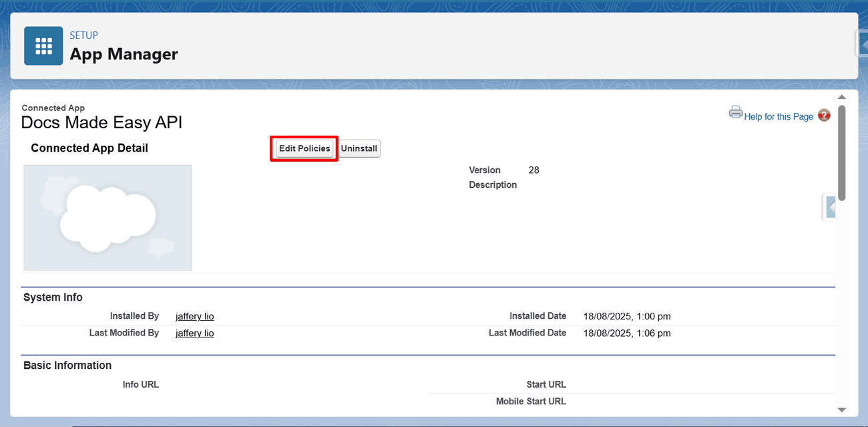Open the App Manager grid icon

point(43,46)
